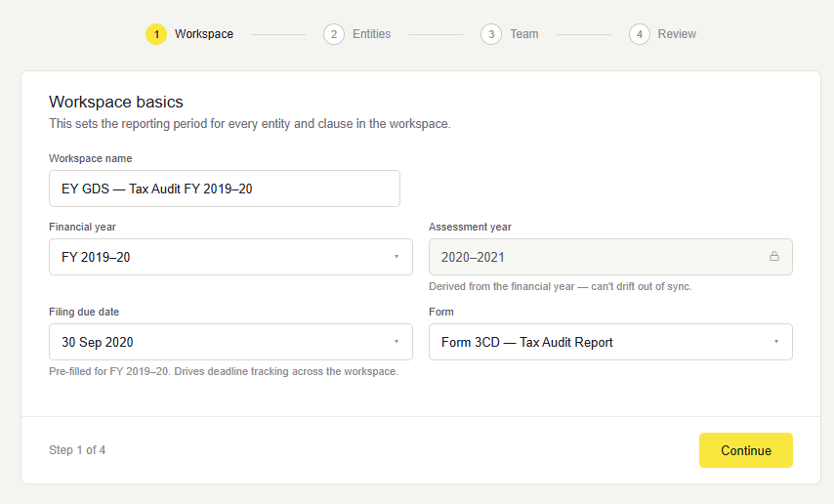
Task: Click the reporting period description text
Action: (x=249, y=124)
